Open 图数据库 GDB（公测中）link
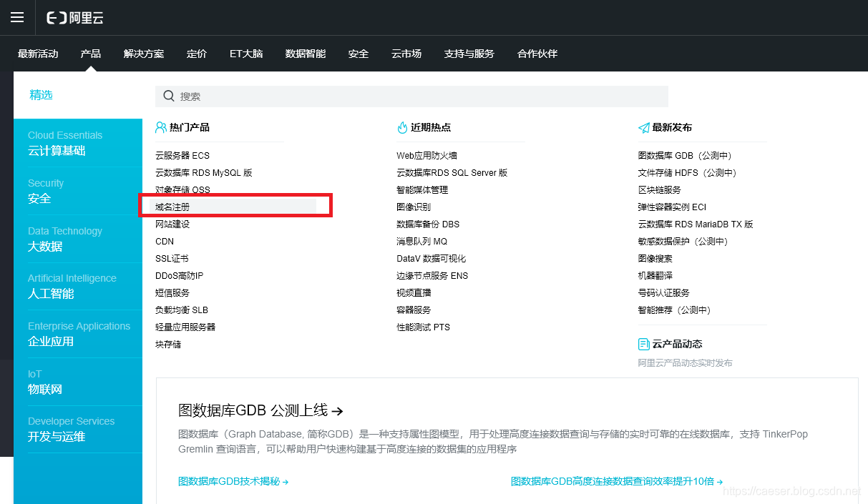The image size is (868, 504). 686,155
